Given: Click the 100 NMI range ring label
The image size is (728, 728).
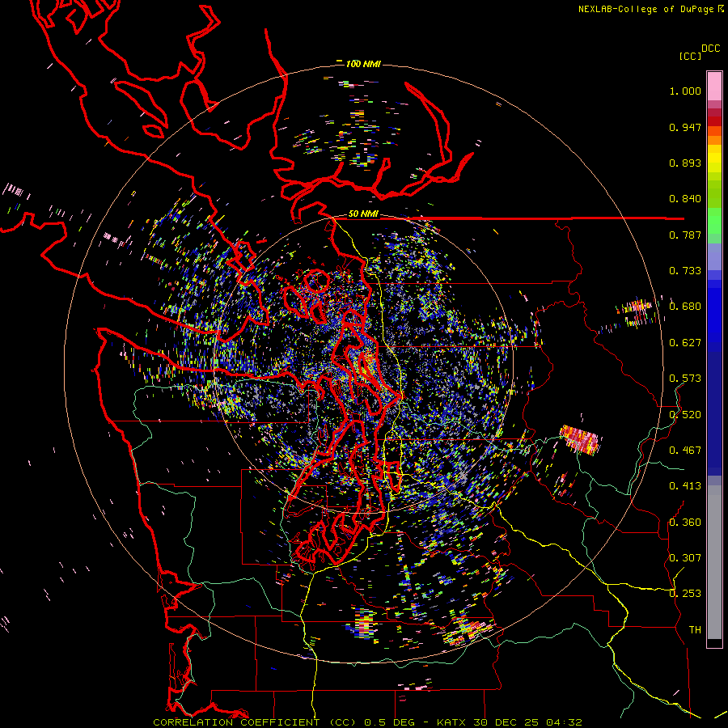Looking at the screenshot, I should [x=363, y=64].
